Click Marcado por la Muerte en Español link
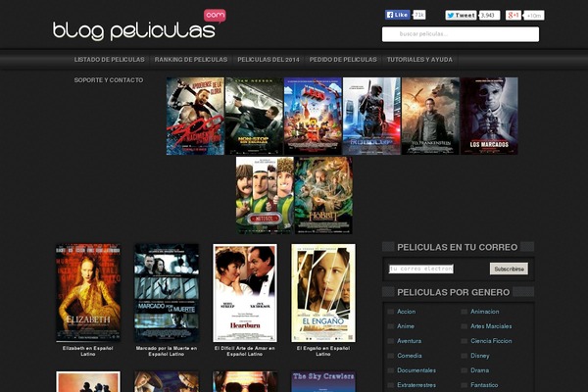Viewport: 588px width, 392px height. (167, 351)
